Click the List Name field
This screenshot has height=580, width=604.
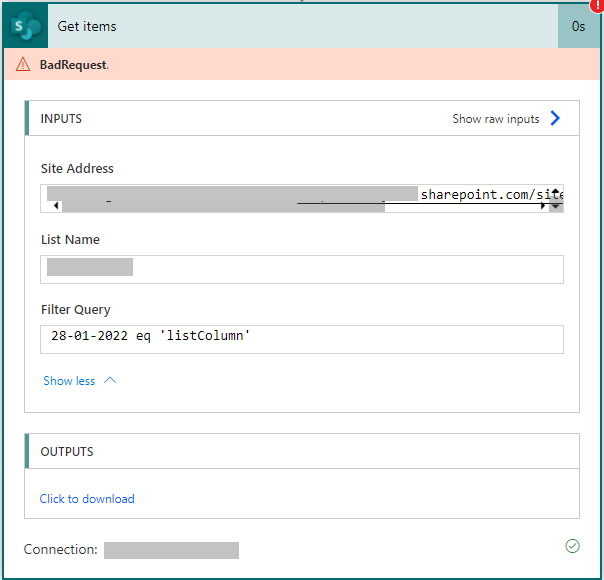tap(302, 269)
